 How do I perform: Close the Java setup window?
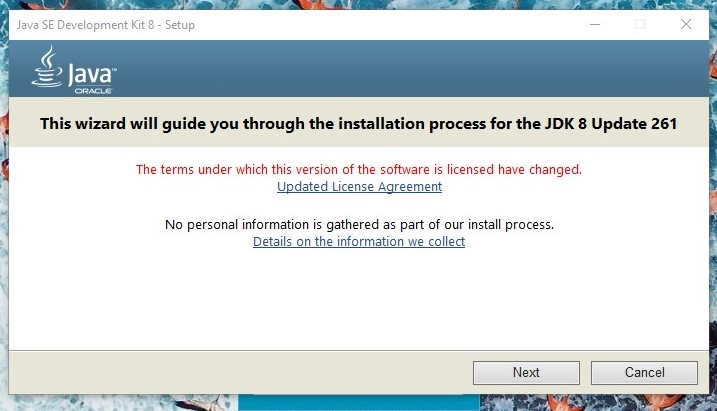click(x=685, y=25)
